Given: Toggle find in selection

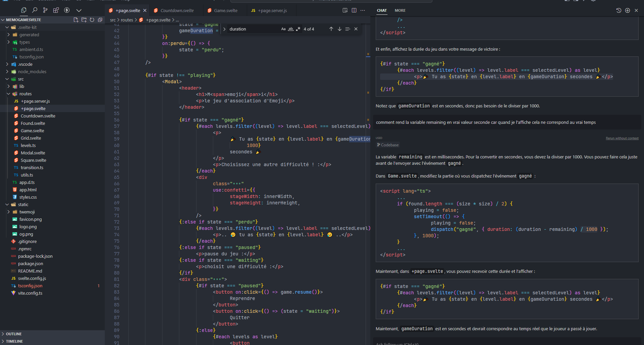Looking at the screenshot, I should 348,29.
